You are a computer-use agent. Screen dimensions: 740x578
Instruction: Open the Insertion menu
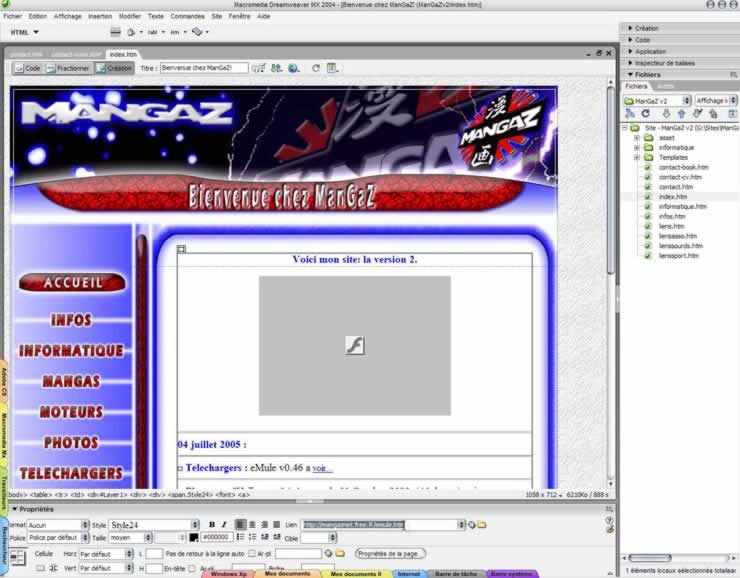pos(100,16)
